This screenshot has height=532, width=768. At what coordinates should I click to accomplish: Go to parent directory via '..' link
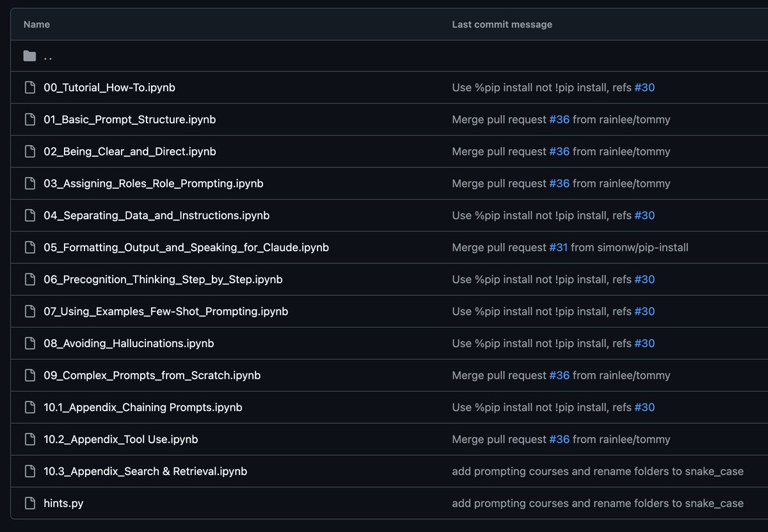48,56
